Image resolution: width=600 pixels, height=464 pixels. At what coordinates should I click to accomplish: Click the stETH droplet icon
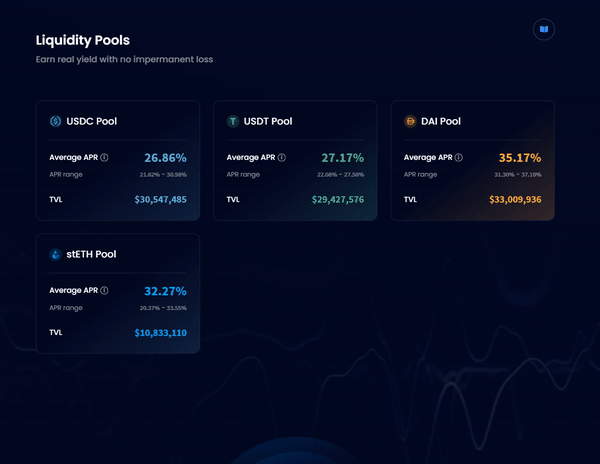[x=55, y=254]
